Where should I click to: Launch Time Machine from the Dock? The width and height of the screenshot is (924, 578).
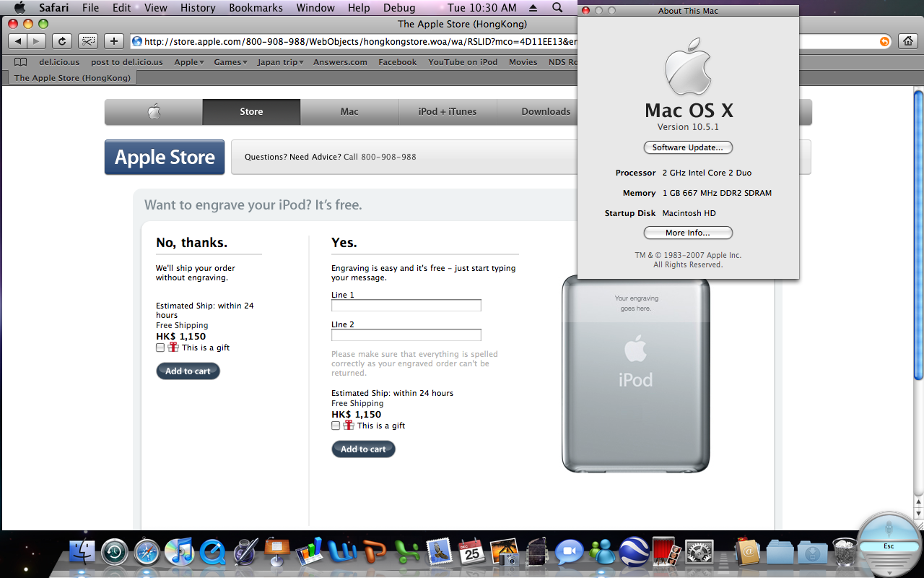click(x=114, y=553)
